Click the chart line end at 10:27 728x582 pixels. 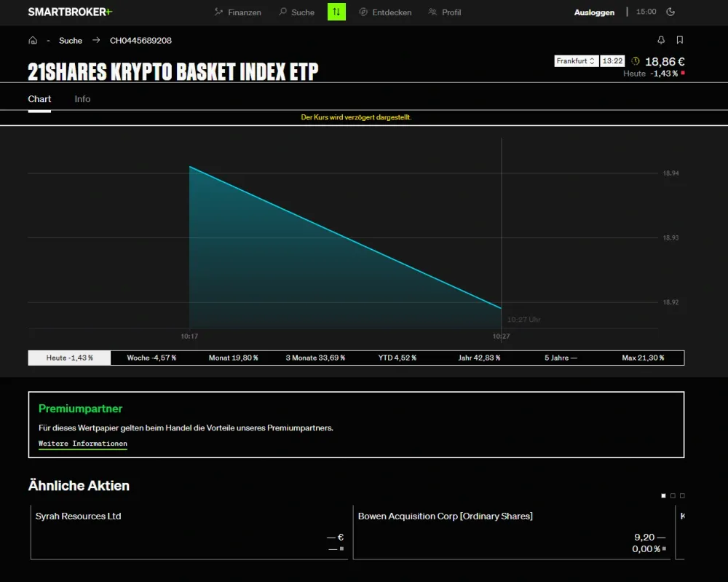[501, 308]
